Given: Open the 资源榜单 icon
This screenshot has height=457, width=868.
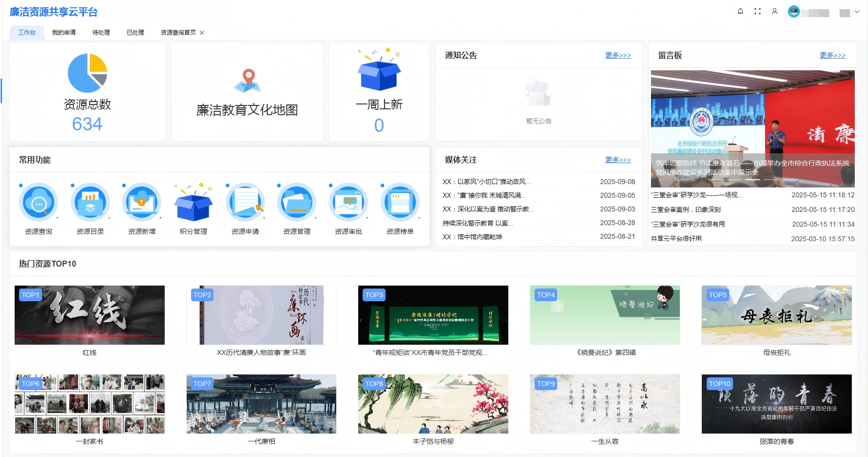Looking at the screenshot, I should (400, 202).
